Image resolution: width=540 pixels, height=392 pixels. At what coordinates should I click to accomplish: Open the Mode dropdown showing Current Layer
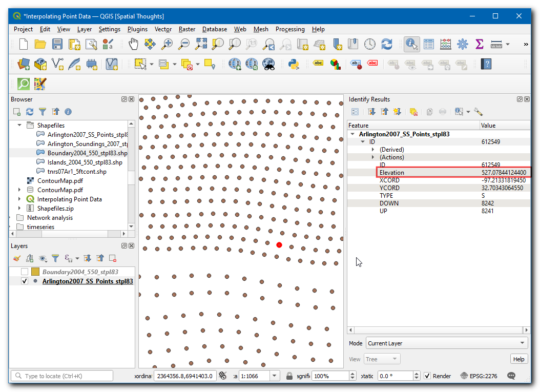coord(446,343)
